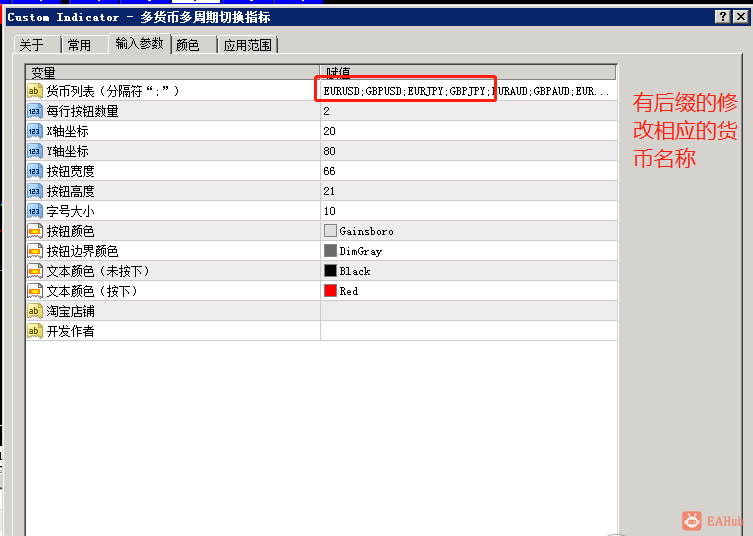The width and height of the screenshot is (753, 536).
Task: Click the integer icon beside 字号大小
Action: (35, 211)
